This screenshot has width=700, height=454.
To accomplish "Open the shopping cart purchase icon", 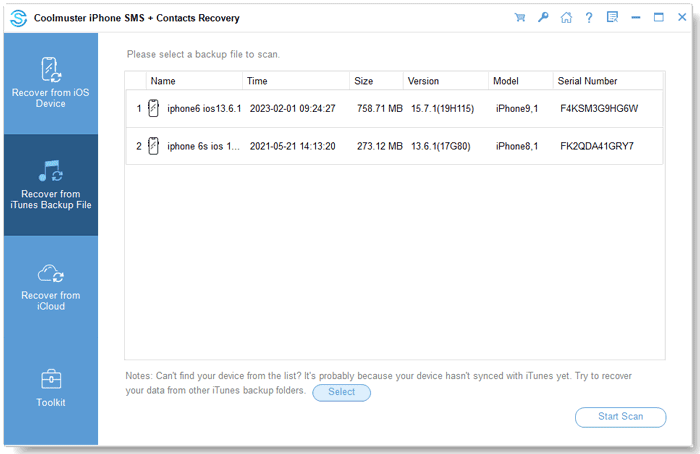I will [x=520, y=17].
